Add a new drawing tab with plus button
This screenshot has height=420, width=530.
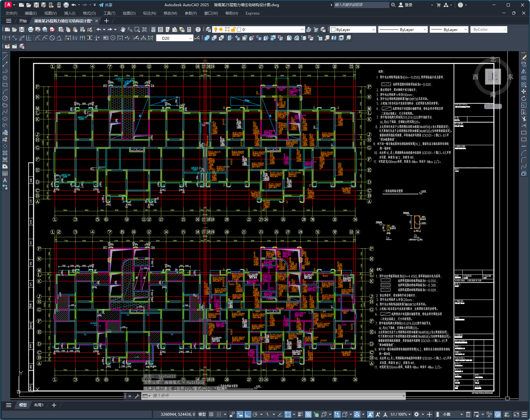pyautogui.click(x=106, y=21)
